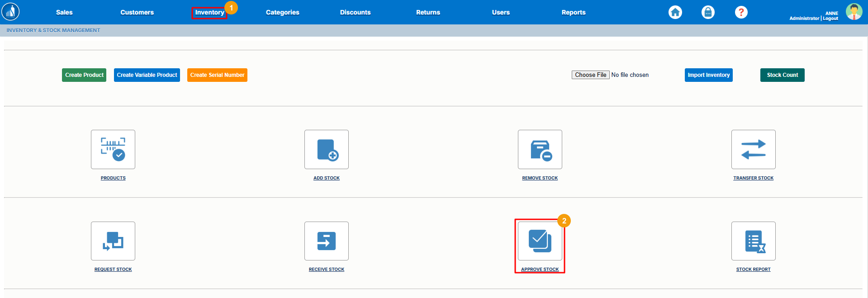
Task: Click the user avatar picture
Action: pos(854,12)
